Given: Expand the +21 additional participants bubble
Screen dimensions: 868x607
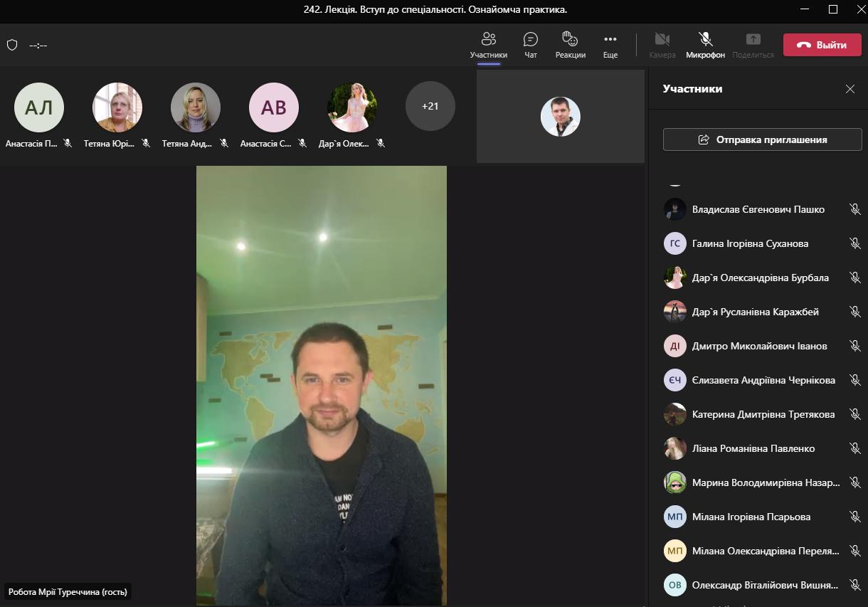Looking at the screenshot, I should [430, 107].
